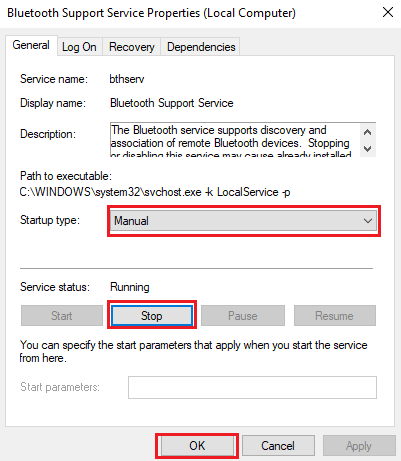The height and width of the screenshot is (461, 401).
Task: Switch to the Log On tab
Action: (x=79, y=47)
